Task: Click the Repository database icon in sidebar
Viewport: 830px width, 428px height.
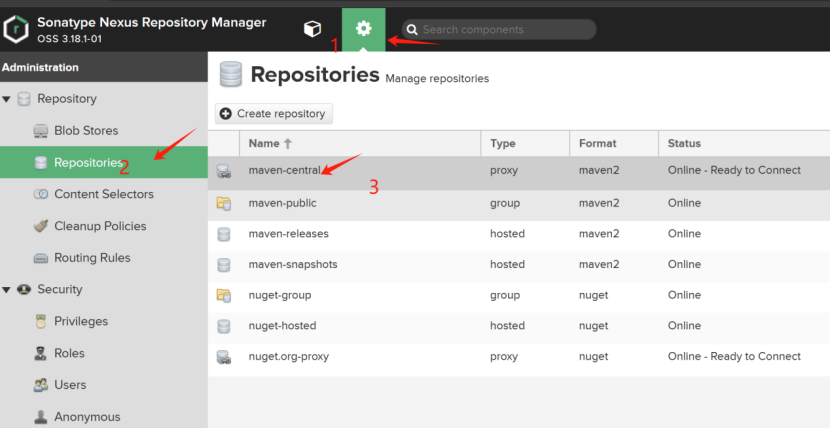Action: click(x=24, y=99)
